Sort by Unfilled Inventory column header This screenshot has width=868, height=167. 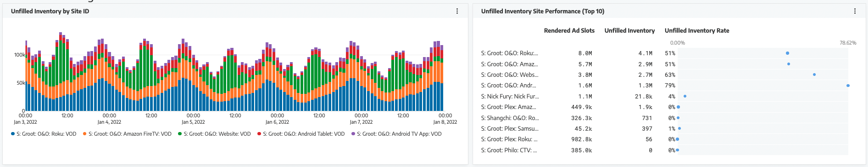(x=629, y=31)
